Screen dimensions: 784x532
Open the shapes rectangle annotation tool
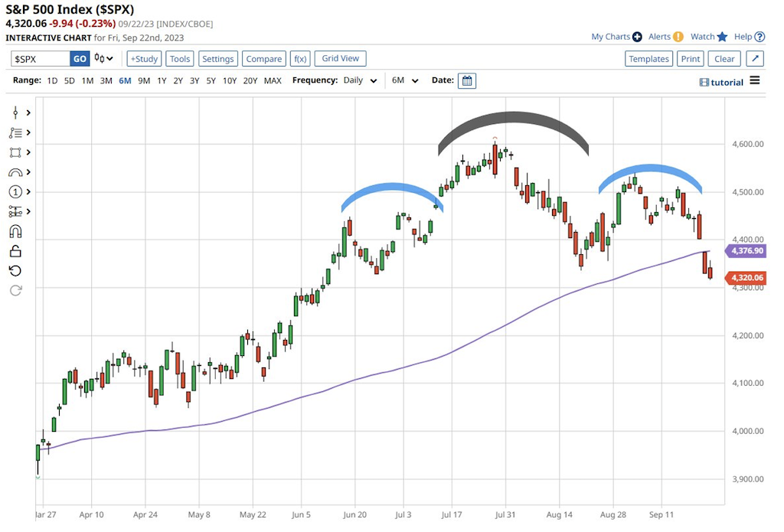15,153
